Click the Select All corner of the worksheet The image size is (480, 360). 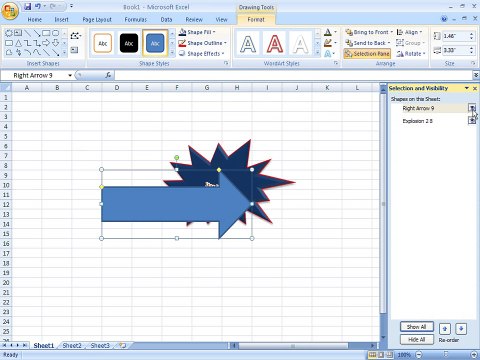[x=6, y=88]
